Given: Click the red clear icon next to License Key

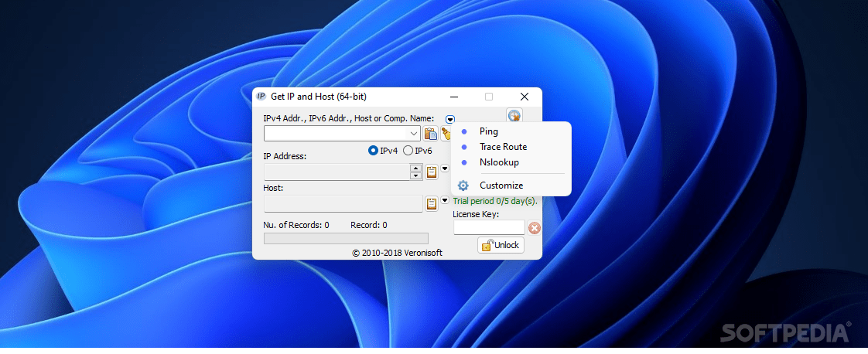Looking at the screenshot, I should click(x=535, y=227).
